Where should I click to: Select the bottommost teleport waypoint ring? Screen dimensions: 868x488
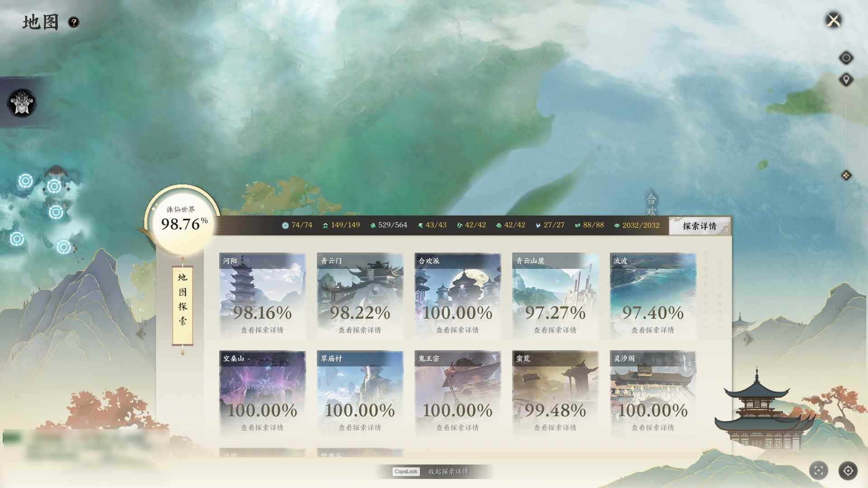(x=64, y=247)
